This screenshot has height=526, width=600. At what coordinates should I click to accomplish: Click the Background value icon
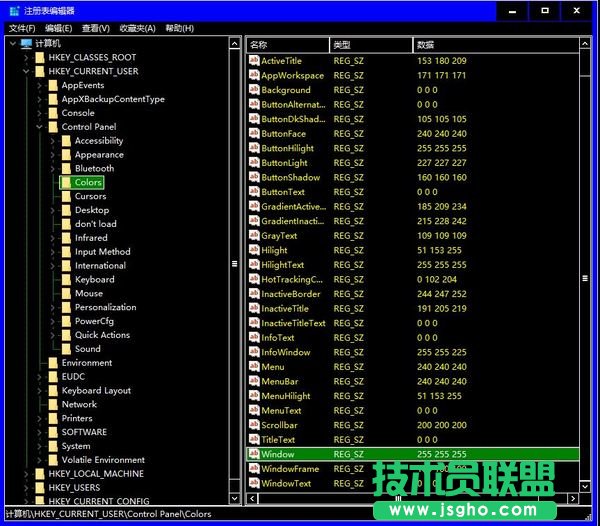(x=254, y=90)
